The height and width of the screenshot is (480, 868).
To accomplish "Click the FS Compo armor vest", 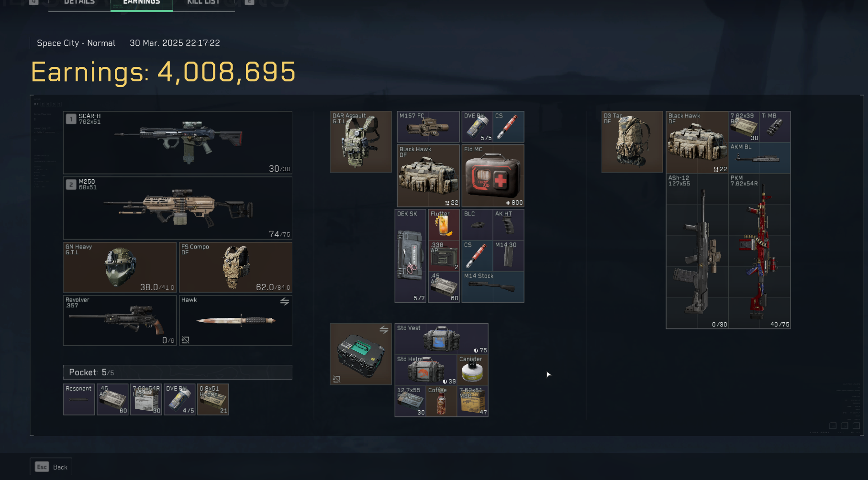I will point(235,267).
